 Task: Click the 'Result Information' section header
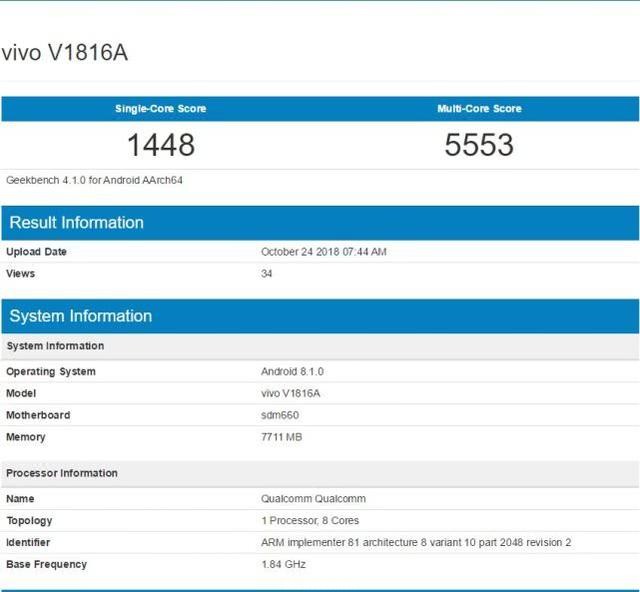pos(320,223)
